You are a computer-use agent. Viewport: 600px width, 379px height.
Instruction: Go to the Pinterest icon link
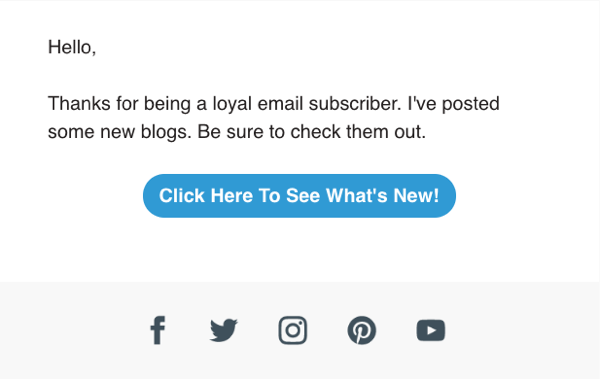point(362,330)
